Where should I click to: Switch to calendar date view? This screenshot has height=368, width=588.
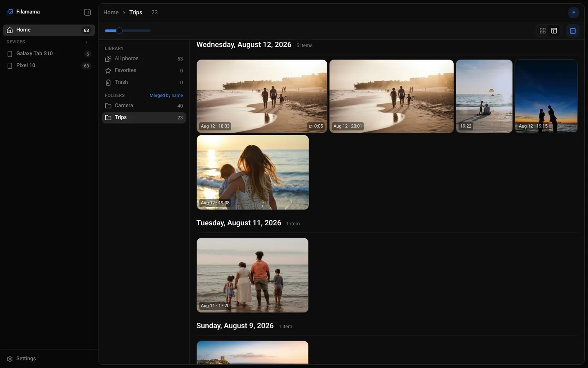tap(573, 31)
